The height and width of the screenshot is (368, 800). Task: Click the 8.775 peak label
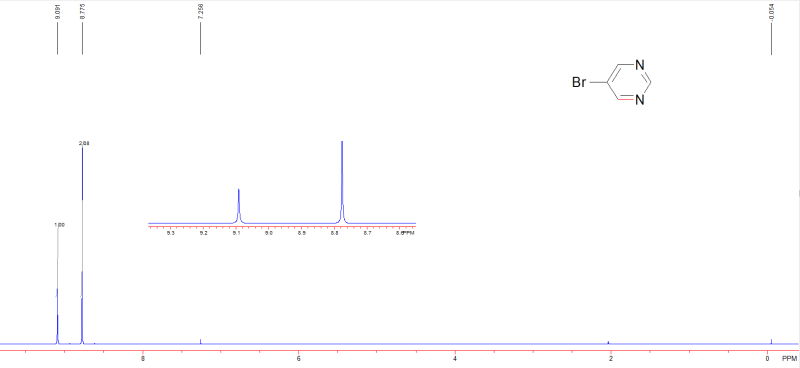83,11
